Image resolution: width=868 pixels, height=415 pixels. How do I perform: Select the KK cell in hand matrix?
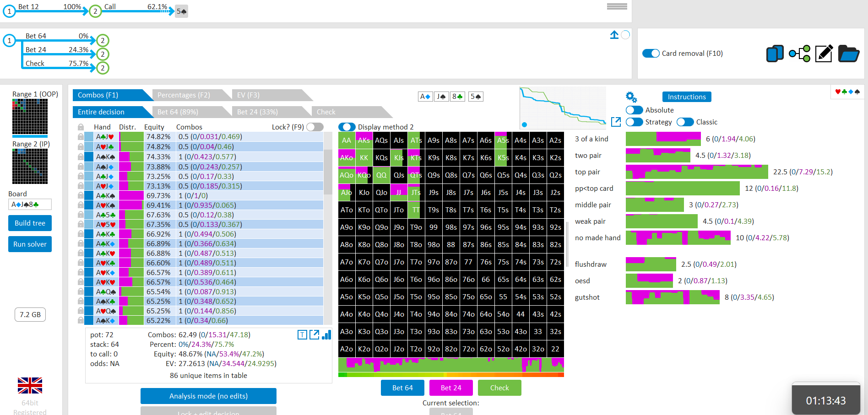click(364, 158)
